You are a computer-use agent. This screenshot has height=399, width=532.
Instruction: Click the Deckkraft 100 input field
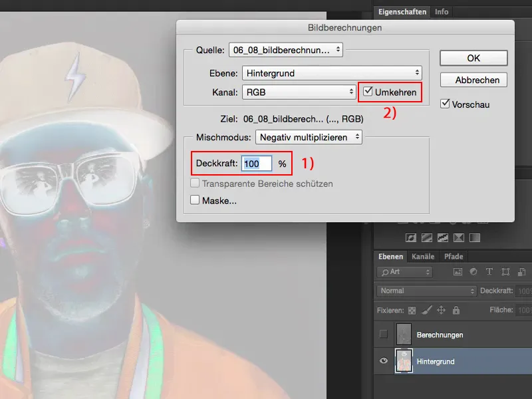click(x=257, y=164)
